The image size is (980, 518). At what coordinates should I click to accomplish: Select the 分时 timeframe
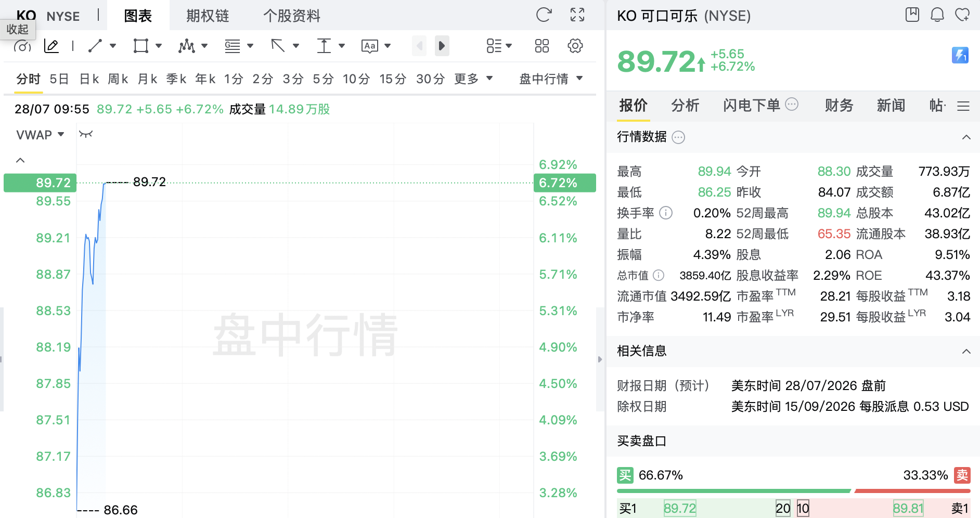click(x=28, y=79)
